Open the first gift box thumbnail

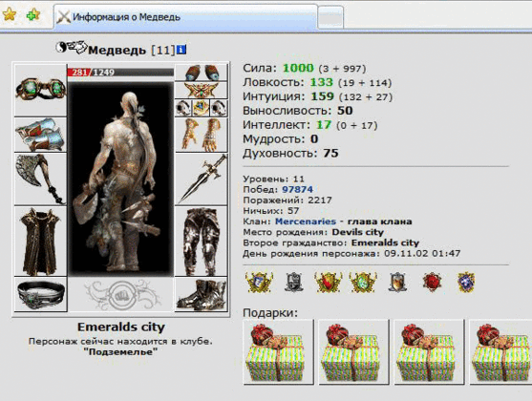[x=278, y=351]
